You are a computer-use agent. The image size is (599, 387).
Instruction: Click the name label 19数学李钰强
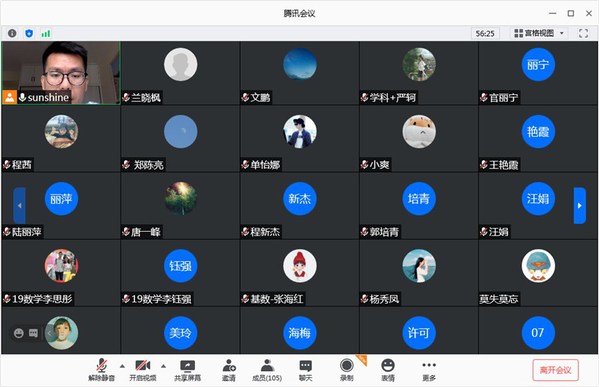tap(161, 299)
